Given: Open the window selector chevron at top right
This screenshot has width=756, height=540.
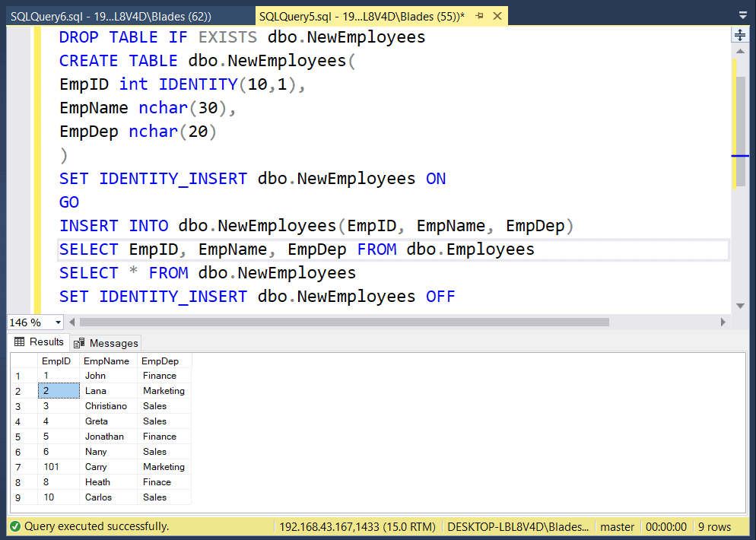Looking at the screenshot, I should point(742,14).
